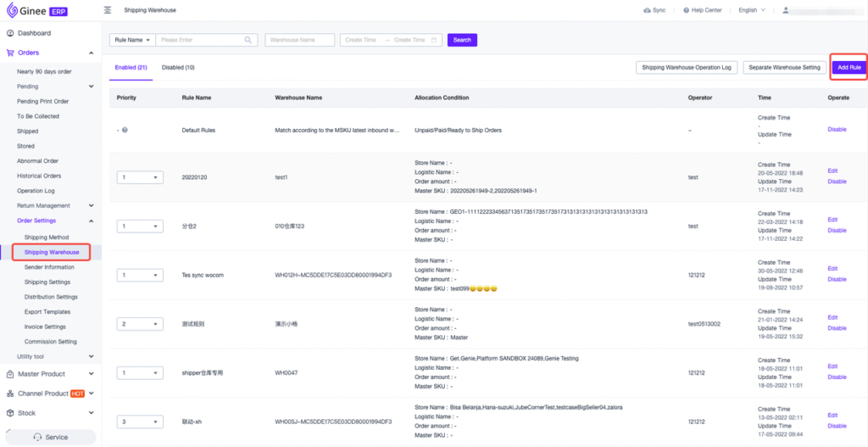
Task: Click the user account avatar icon
Action: [x=786, y=10]
